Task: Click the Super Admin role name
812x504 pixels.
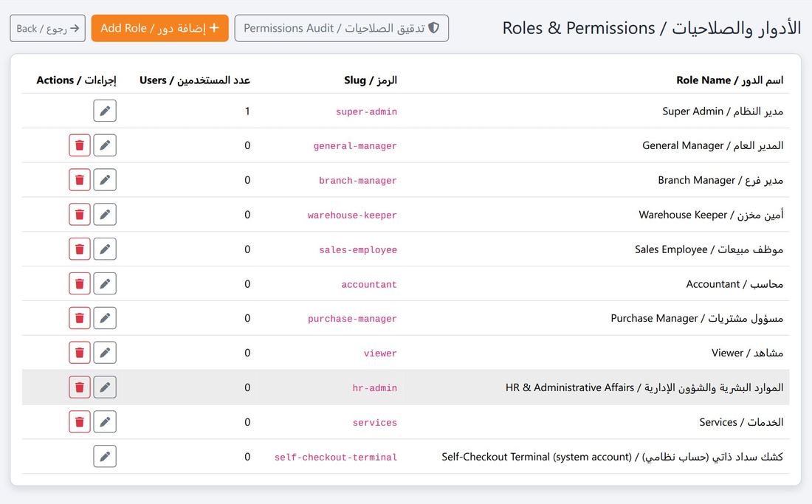Action: point(723,111)
